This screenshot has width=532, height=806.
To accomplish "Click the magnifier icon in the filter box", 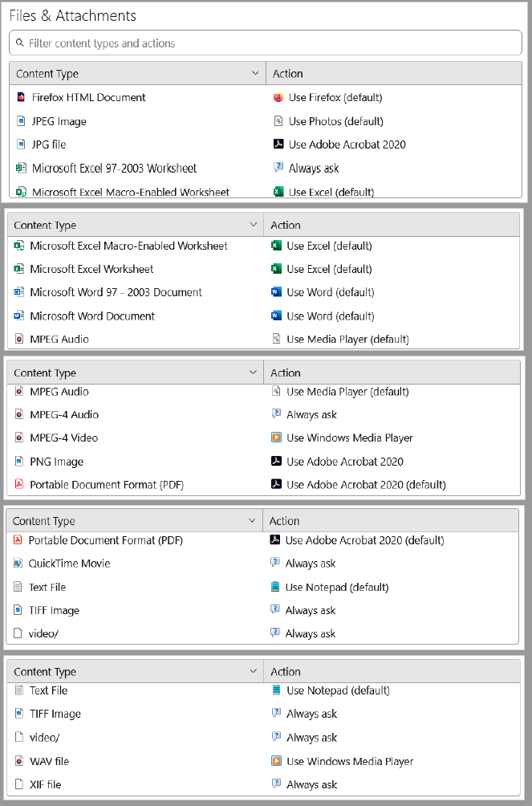I will pos(20,43).
